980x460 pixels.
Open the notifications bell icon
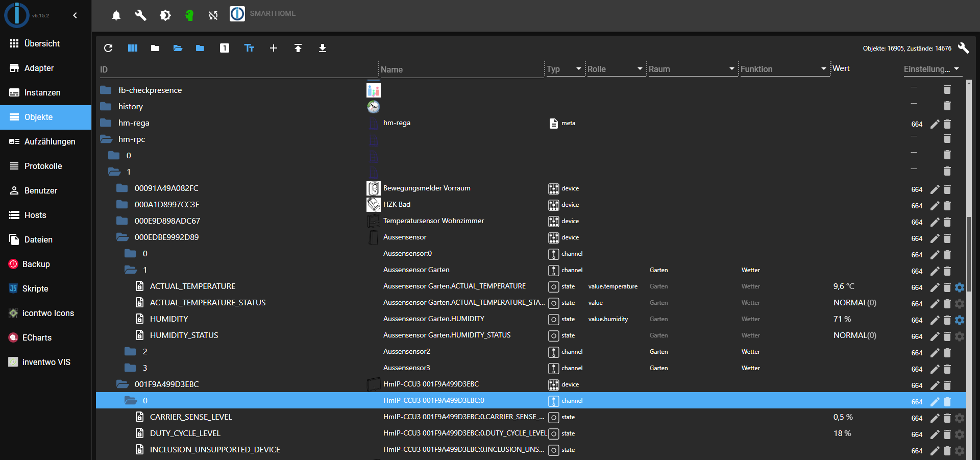[x=116, y=15]
